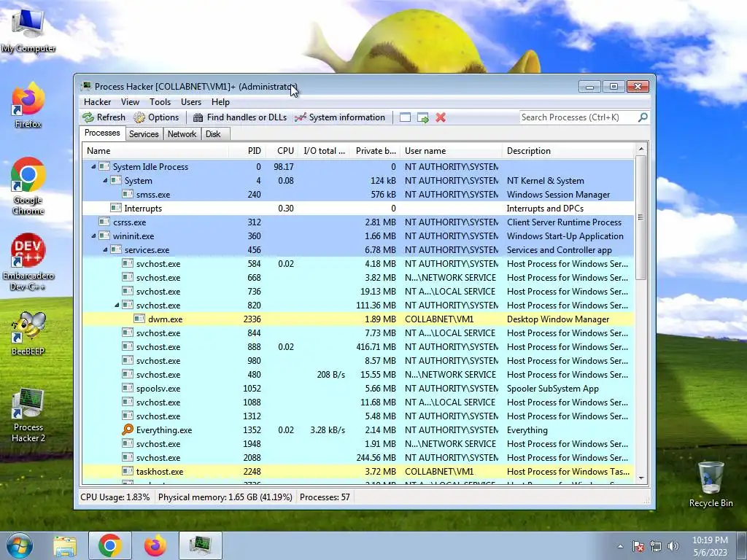Switch to the Services tab
This screenshot has width=747, height=560.
144,134
